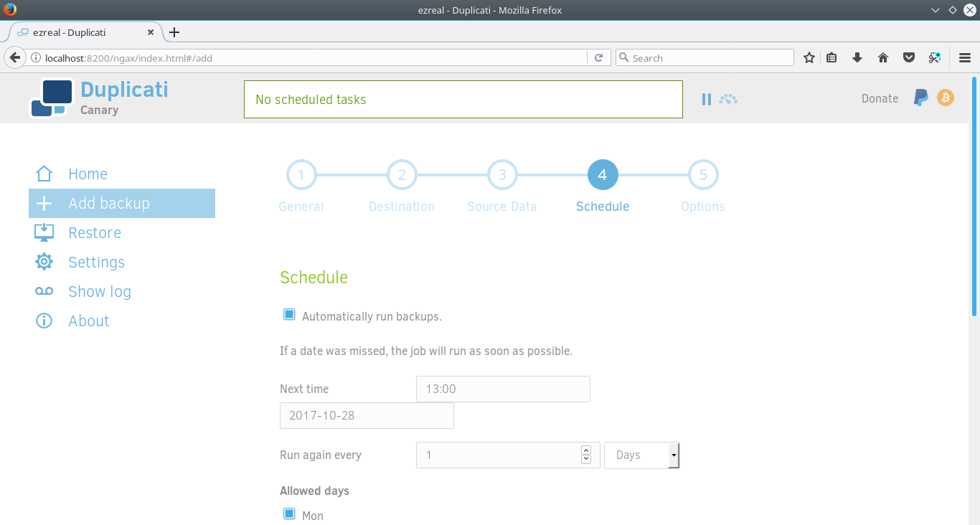Click the No scheduled tasks status box
This screenshot has width=980, height=525.
(x=463, y=99)
